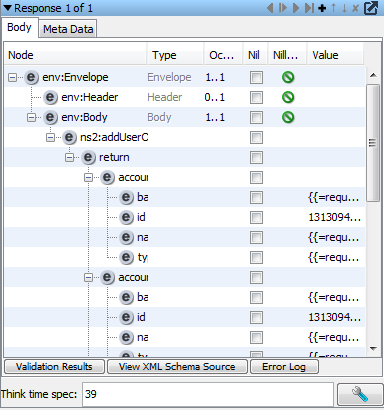Click the element icon beside ns2:addUserC
Screen dimensions: 384x410
pyautogui.click(x=69, y=137)
